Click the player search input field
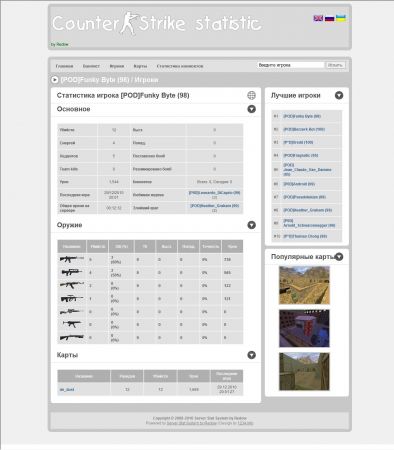The width and height of the screenshot is (394, 450). (x=291, y=65)
